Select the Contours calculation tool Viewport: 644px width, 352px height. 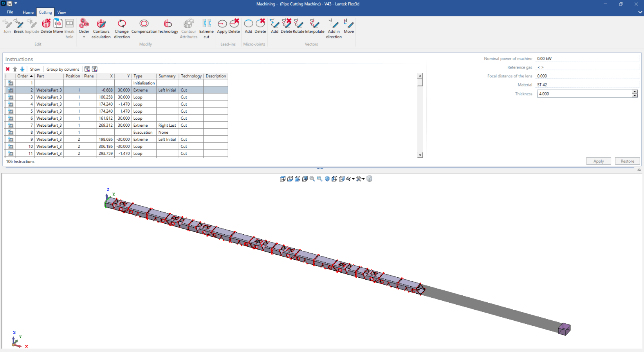click(101, 29)
